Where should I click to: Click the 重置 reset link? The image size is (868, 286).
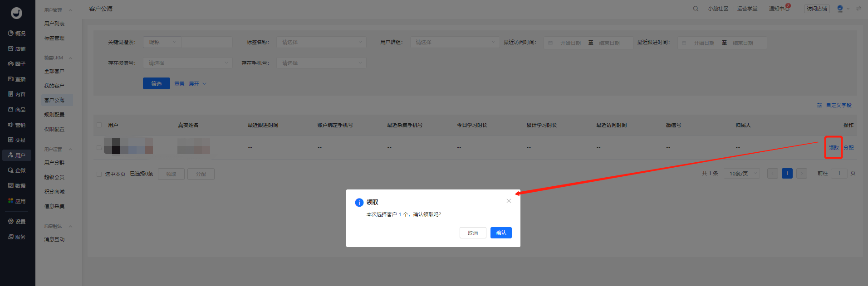(x=180, y=84)
